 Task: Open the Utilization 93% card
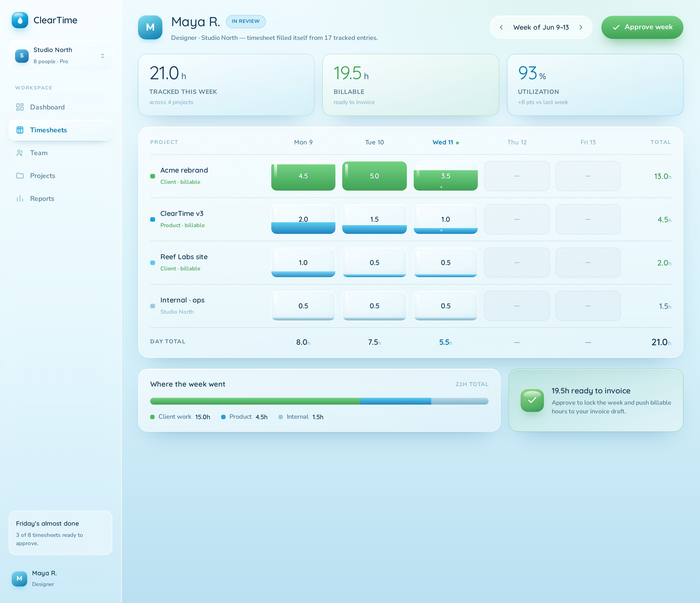click(x=595, y=85)
